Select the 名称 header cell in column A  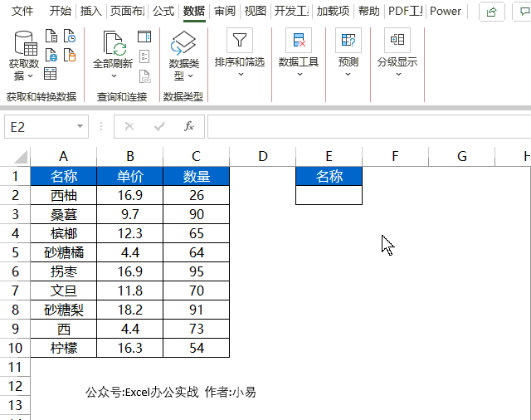click(63, 176)
